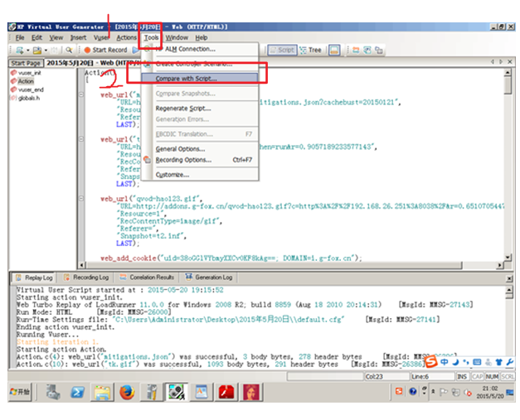Click the blue Run play icon
The width and height of the screenshot is (520, 420).
coord(135,50)
